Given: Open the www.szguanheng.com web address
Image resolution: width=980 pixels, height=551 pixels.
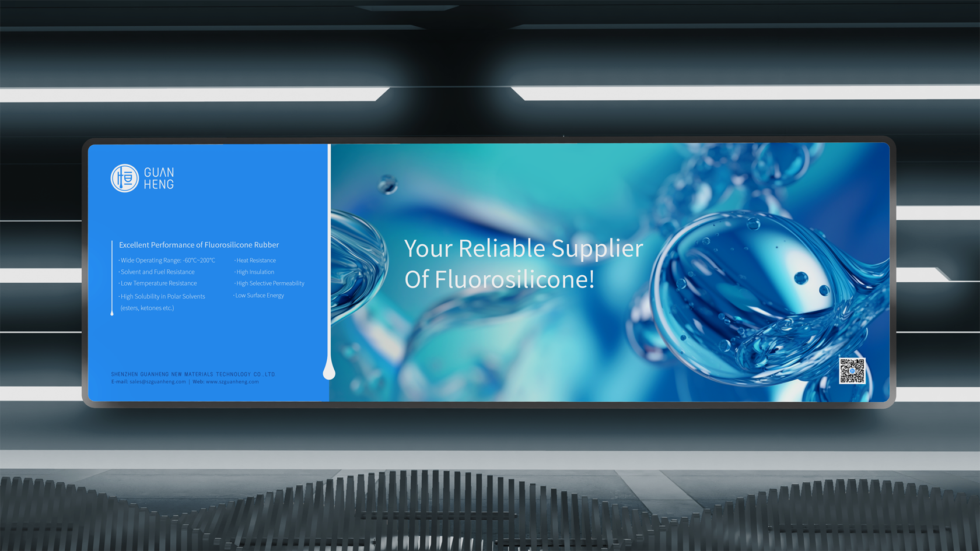Looking at the screenshot, I should 232,382.
